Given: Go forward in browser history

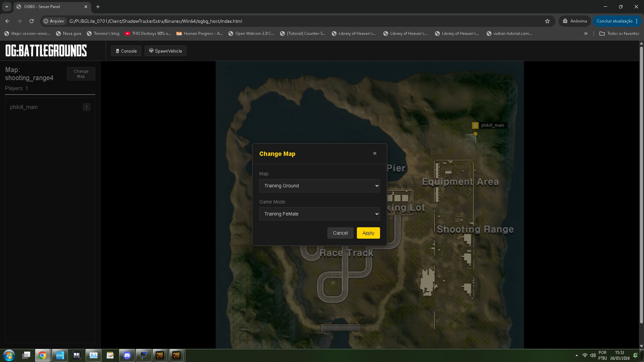Looking at the screenshot, I should click(x=19, y=21).
